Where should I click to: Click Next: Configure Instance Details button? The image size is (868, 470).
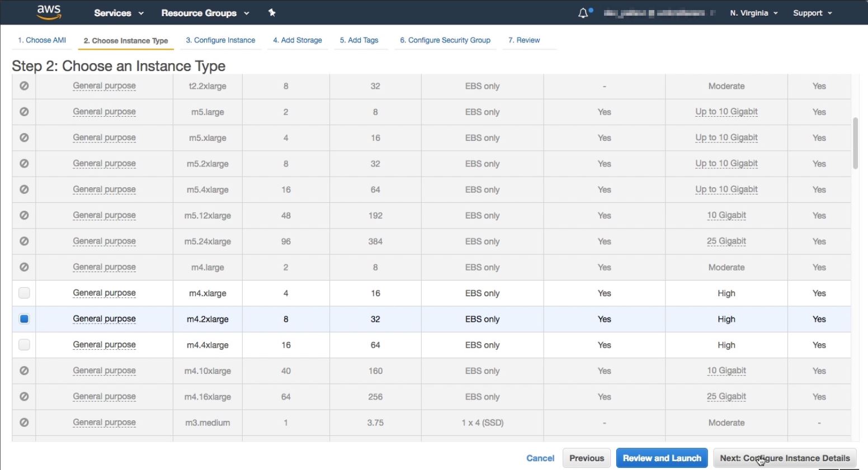[785, 458]
